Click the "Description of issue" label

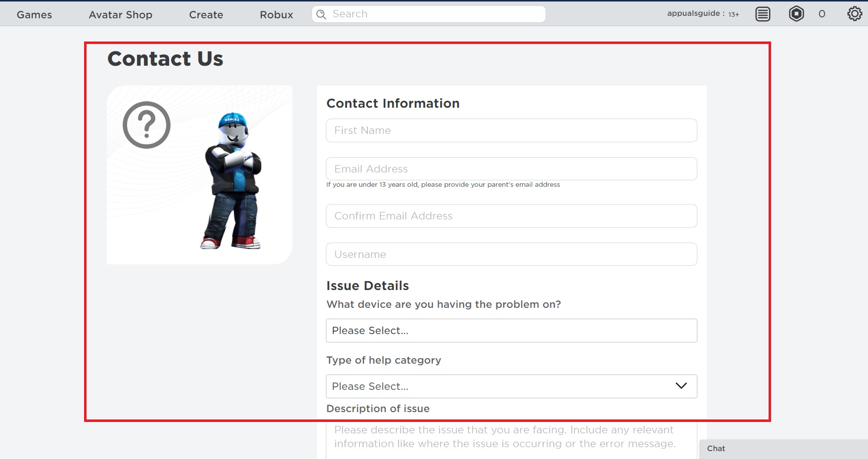point(378,409)
